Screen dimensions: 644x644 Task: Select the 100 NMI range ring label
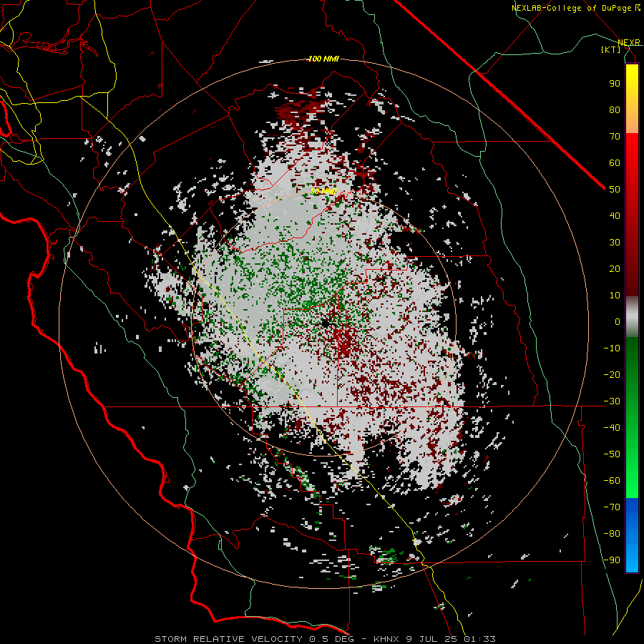click(x=323, y=59)
